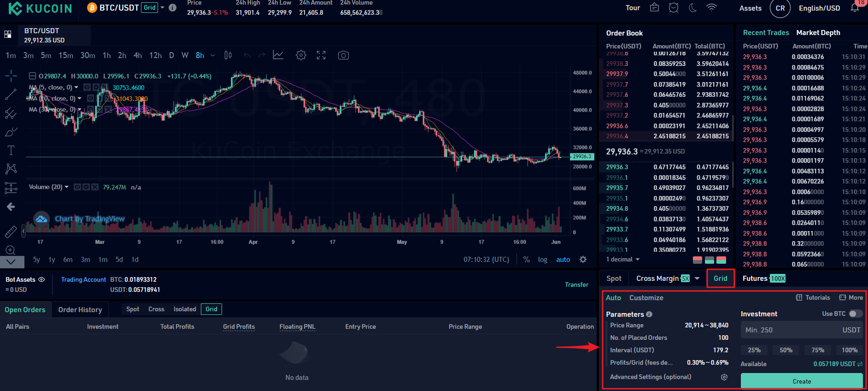Viewport: 868px width, 391px height.
Task: Select the brush drawing tool
Action: pos(11,132)
